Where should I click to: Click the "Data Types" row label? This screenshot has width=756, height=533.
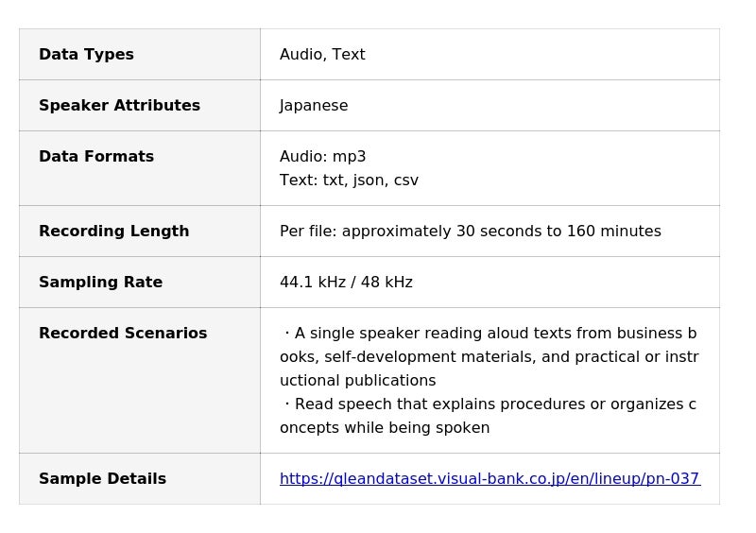pyautogui.click(x=86, y=55)
